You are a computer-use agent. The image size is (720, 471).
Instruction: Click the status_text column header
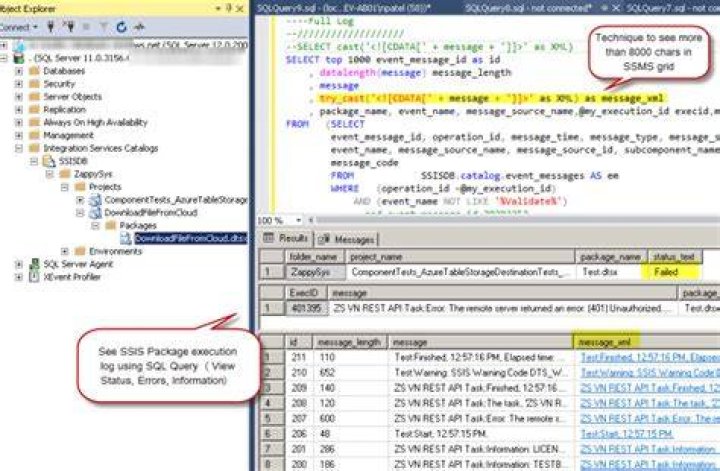(x=674, y=257)
